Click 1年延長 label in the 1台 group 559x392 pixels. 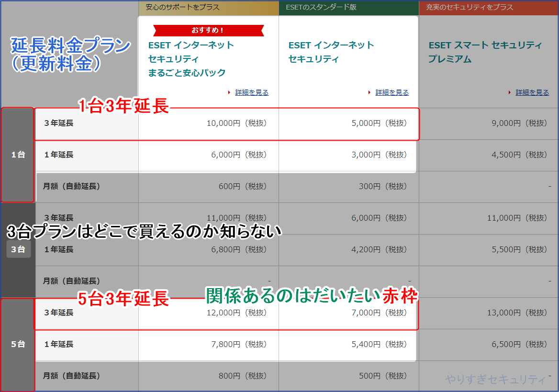[x=59, y=155]
